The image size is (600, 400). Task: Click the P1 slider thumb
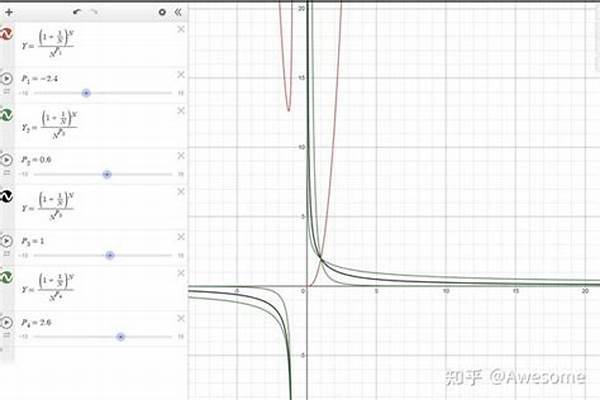click(x=86, y=93)
